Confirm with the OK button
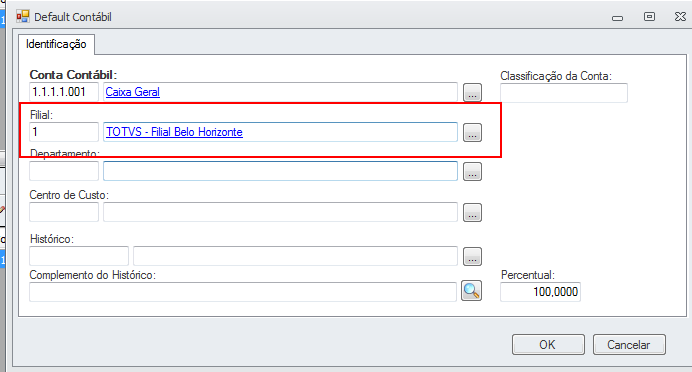Image resolution: width=692 pixels, height=372 pixels. 548,344
